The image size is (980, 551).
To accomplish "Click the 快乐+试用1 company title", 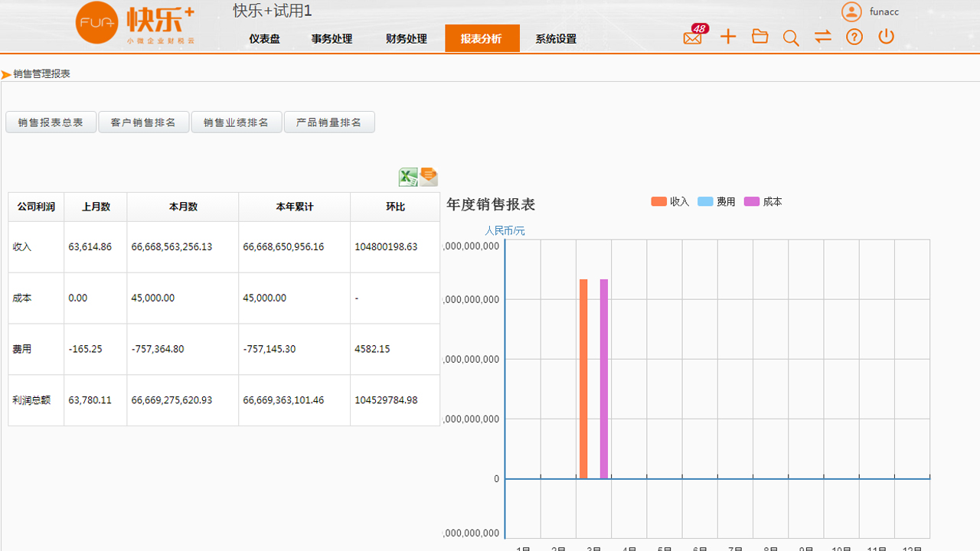I will [273, 11].
